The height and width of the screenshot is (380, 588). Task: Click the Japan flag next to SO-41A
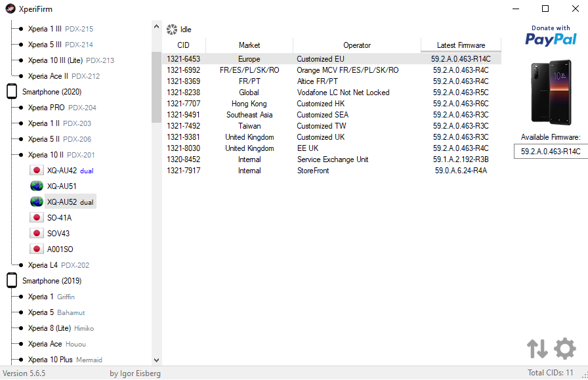[36, 218]
